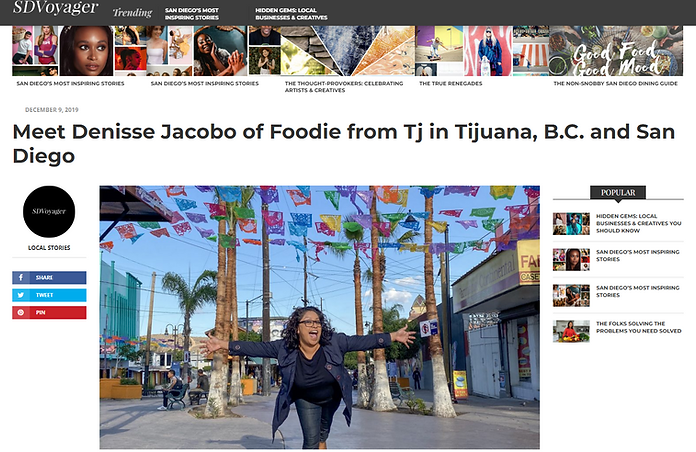Open The Folks Solving The Problems popular link

(x=638, y=327)
